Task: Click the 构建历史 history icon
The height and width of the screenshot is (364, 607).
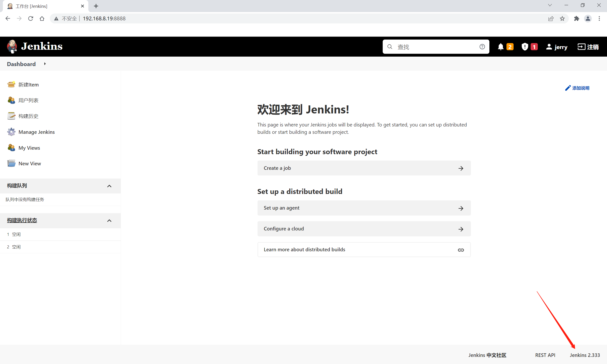Action: [x=11, y=116]
